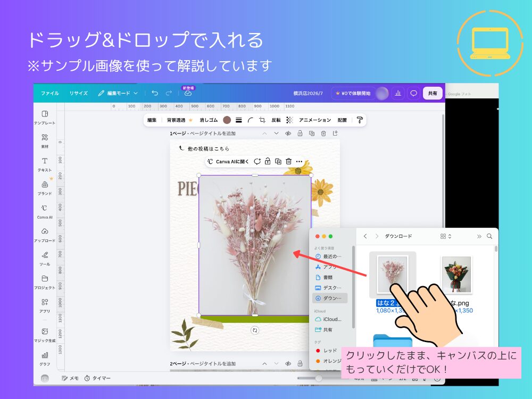Toggle visibility of page 1

[288, 134]
